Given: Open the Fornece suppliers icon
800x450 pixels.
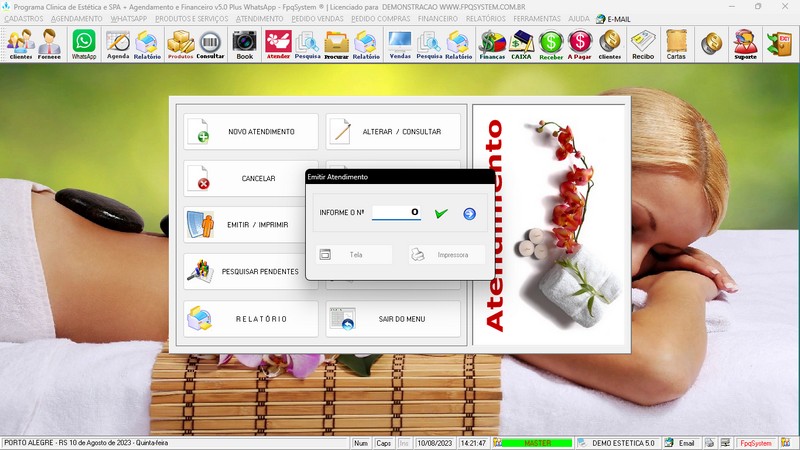Looking at the screenshot, I should coord(49,44).
